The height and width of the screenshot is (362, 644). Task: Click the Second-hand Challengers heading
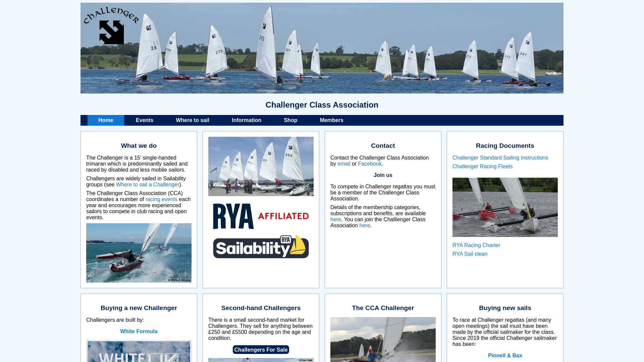coord(261,308)
